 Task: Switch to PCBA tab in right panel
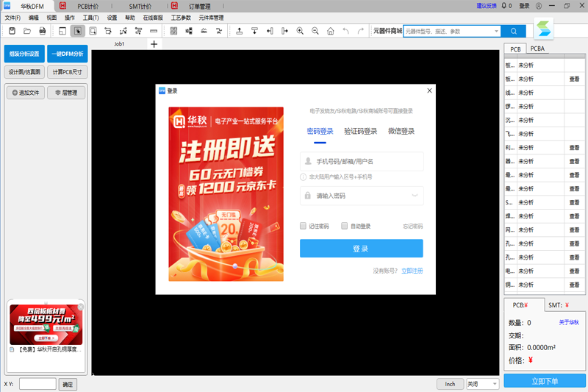click(537, 49)
